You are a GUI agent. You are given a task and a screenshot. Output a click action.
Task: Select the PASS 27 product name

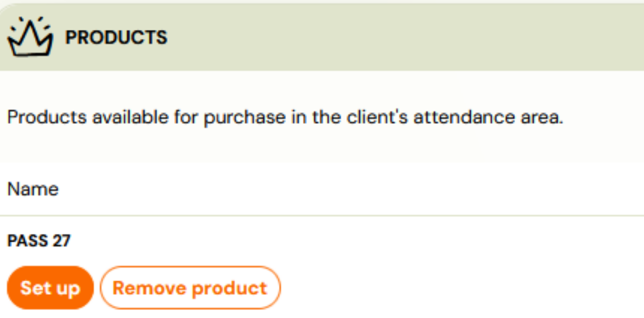click(39, 241)
